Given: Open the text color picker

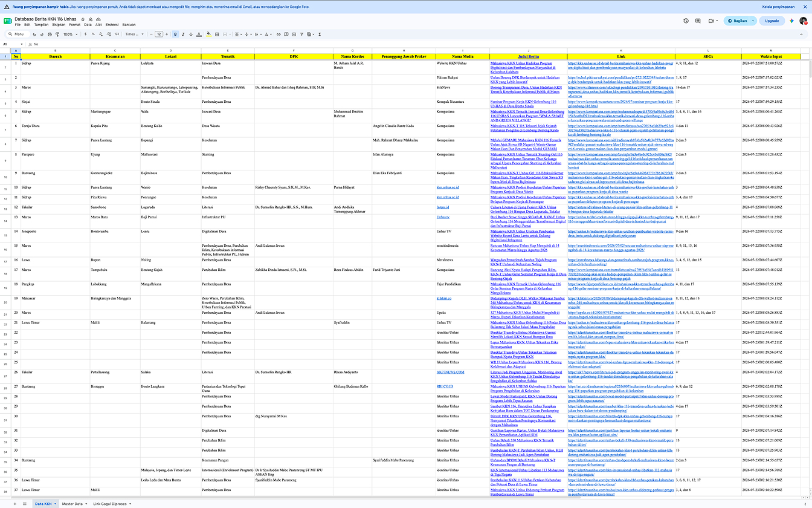Looking at the screenshot, I should click(x=199, y=34).
